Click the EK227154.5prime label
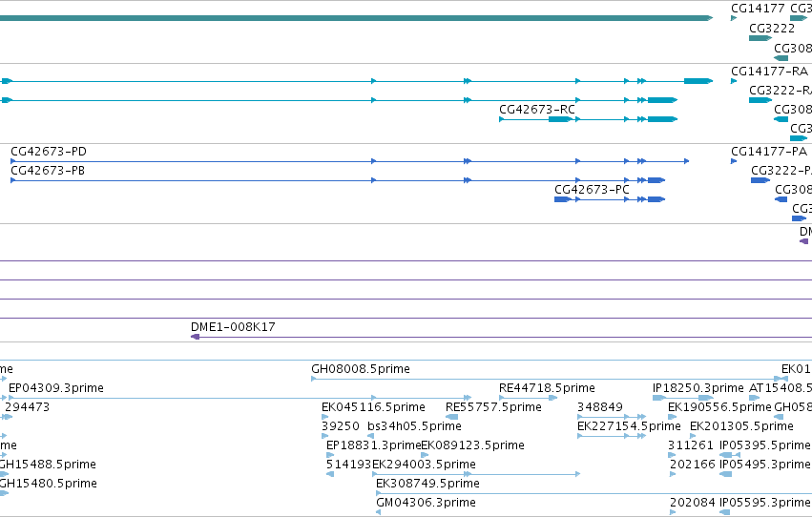Screen dimensions: 812x517 (629, 426)
